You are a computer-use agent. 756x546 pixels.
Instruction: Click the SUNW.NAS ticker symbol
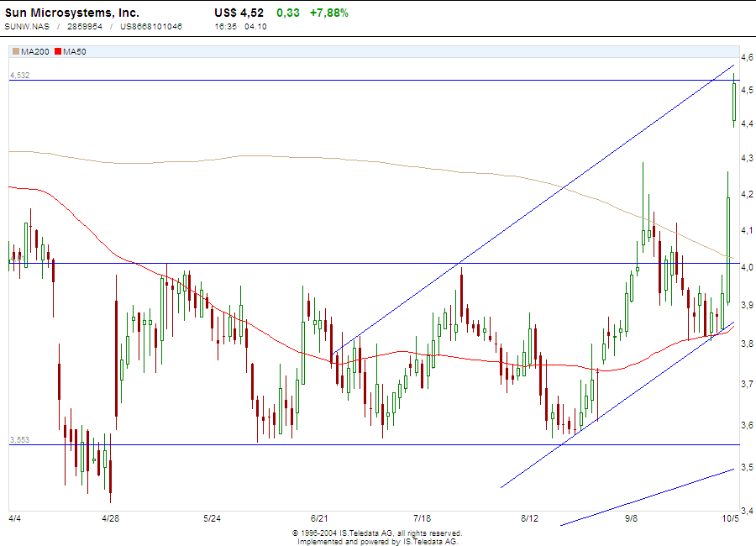[x=27, y=27]
